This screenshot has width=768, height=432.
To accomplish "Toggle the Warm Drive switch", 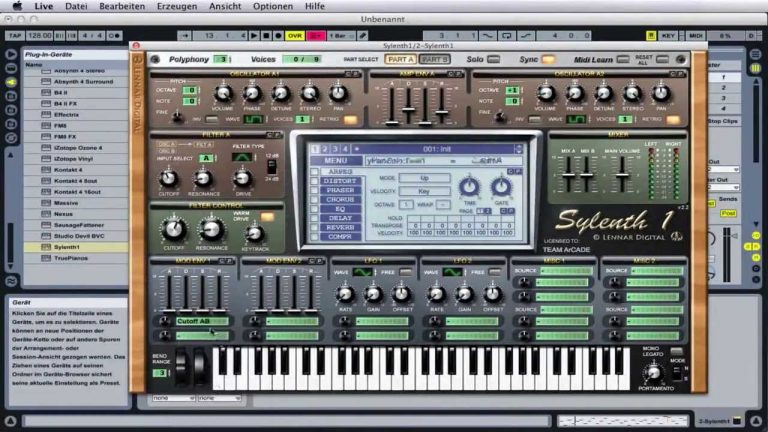I will click(x=267, y=216).
